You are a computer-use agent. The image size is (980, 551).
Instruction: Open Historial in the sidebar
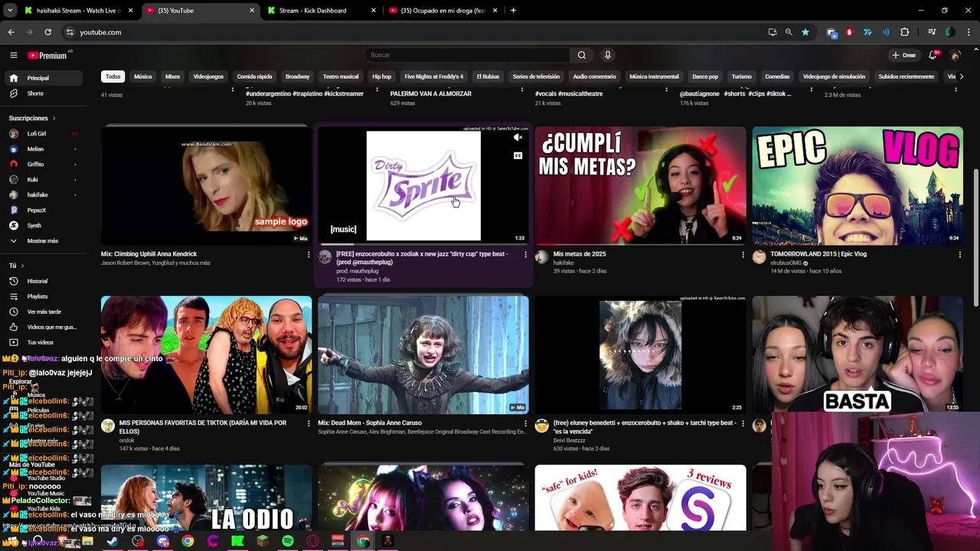pos(44,281)
